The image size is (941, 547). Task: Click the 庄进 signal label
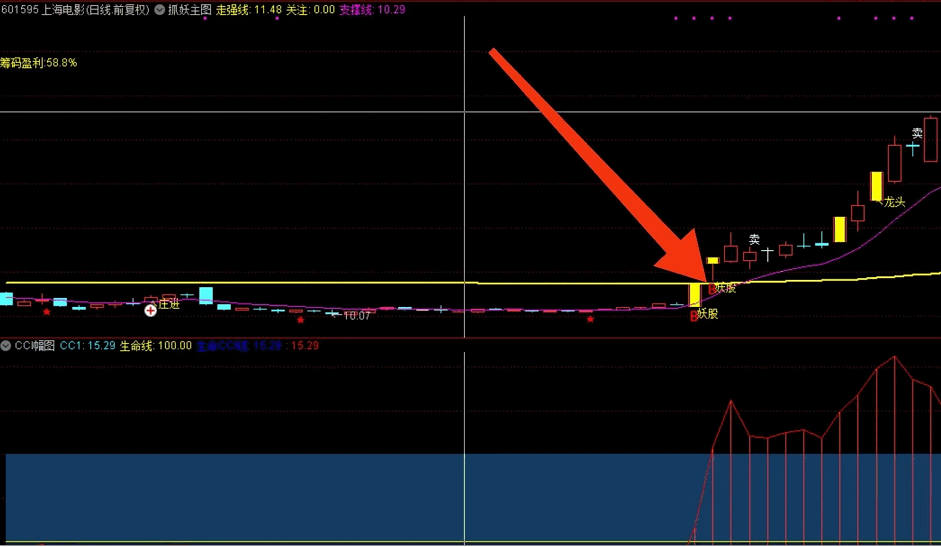169,304
